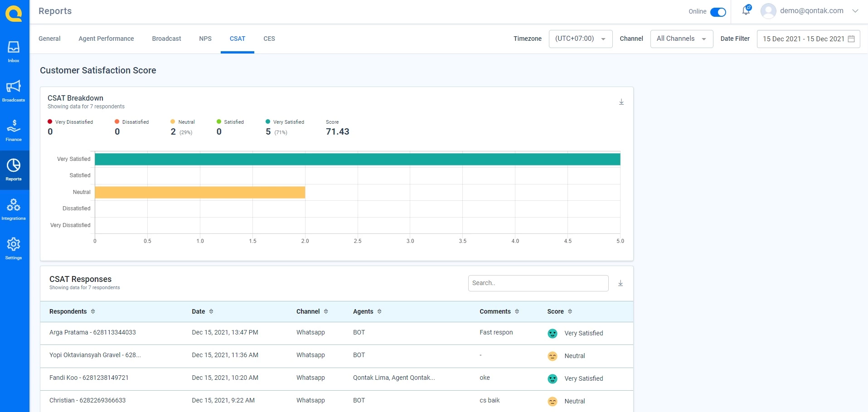The width and height of the screenshot is (868, 412).
Task: Open the Broadcast tab
Action: click(166, 39)
